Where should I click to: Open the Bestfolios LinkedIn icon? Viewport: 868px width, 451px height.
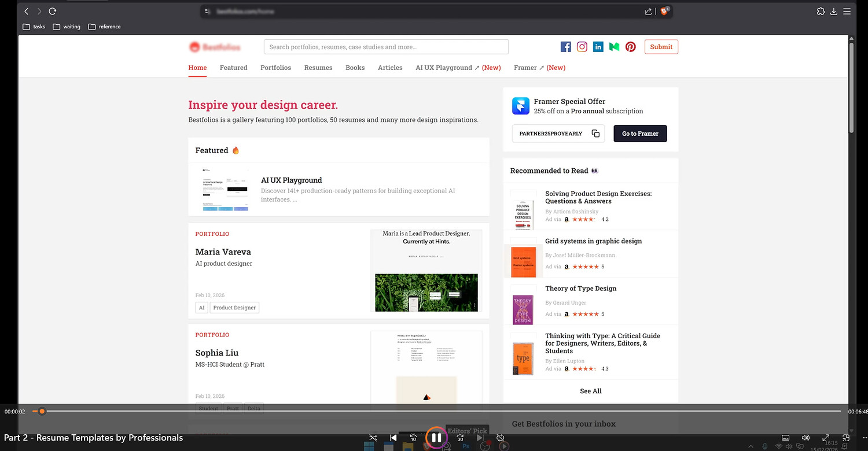click(598, 47)
